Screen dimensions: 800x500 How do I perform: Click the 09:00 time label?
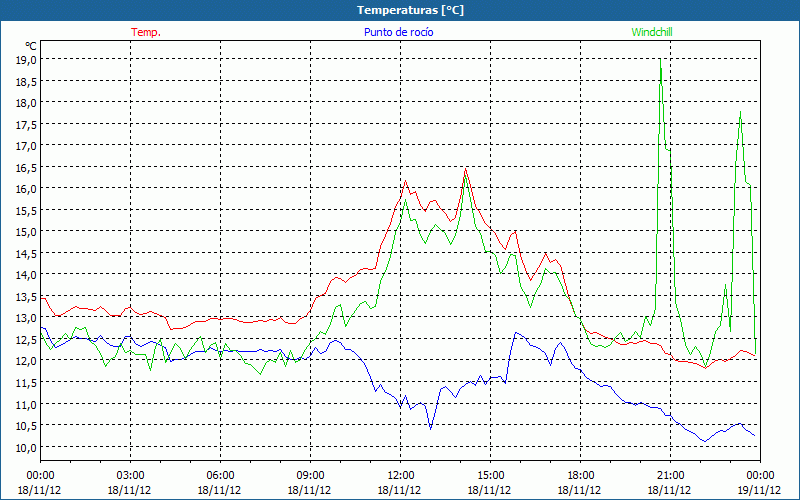coord(310,476)
